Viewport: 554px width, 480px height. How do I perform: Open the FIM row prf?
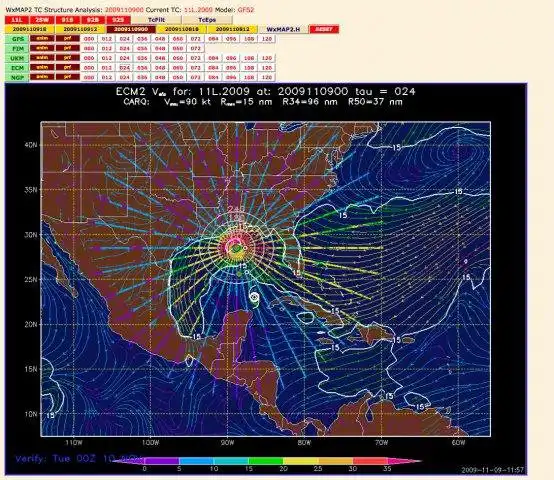click(x=67, y=48)
